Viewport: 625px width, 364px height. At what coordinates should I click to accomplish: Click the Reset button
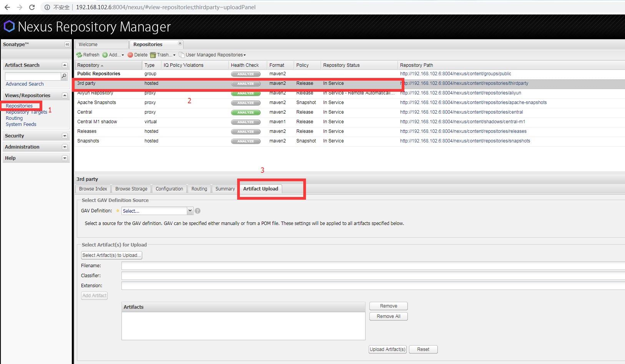(423, 349)
